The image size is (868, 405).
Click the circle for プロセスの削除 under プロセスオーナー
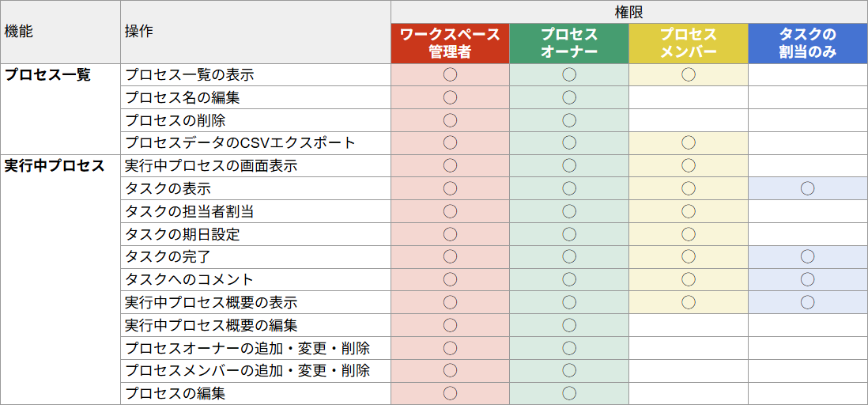coord(569,120)
